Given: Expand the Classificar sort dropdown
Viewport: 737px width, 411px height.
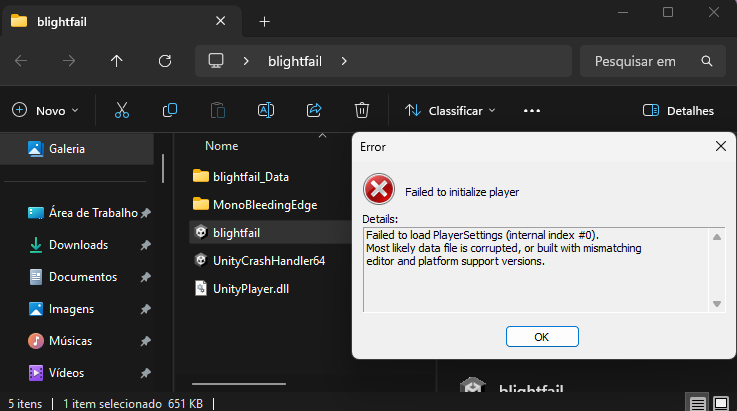Looking at the screenshot, I should (x=451, y=110).
